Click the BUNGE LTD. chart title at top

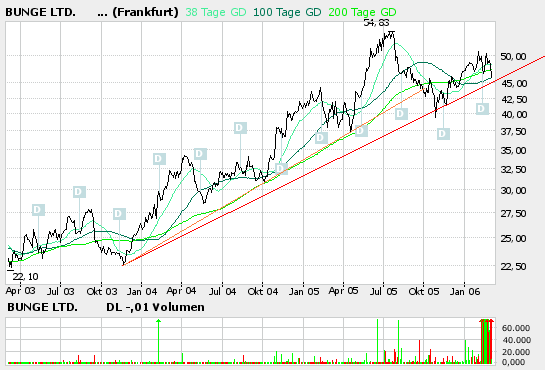click(40, 13)
